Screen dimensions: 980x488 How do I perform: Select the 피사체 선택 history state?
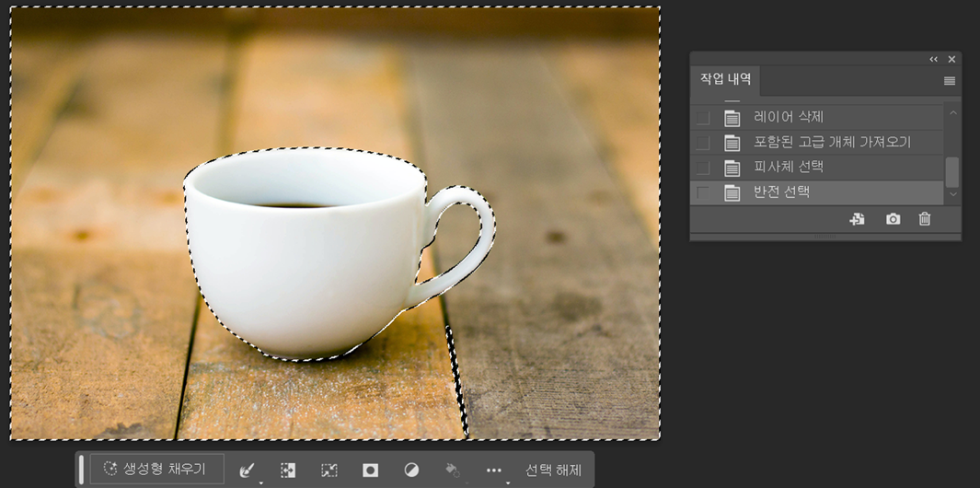817,168
